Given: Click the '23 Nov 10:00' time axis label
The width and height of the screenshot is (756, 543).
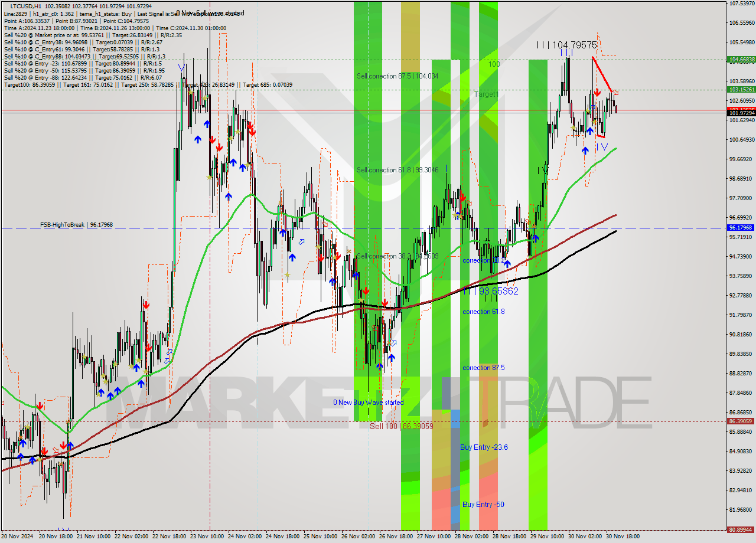Looking at the screenshot, I should 208,537.
